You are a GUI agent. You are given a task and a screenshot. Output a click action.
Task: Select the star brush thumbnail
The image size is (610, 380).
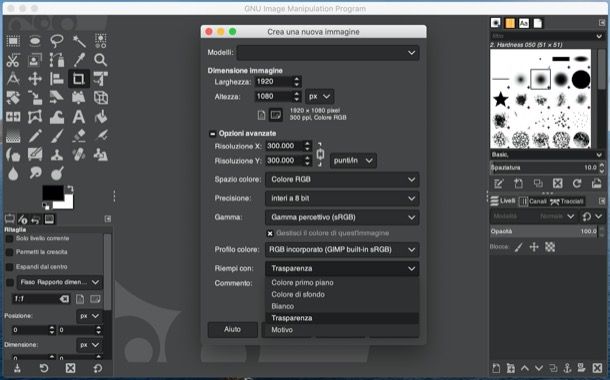coord(501,99)
